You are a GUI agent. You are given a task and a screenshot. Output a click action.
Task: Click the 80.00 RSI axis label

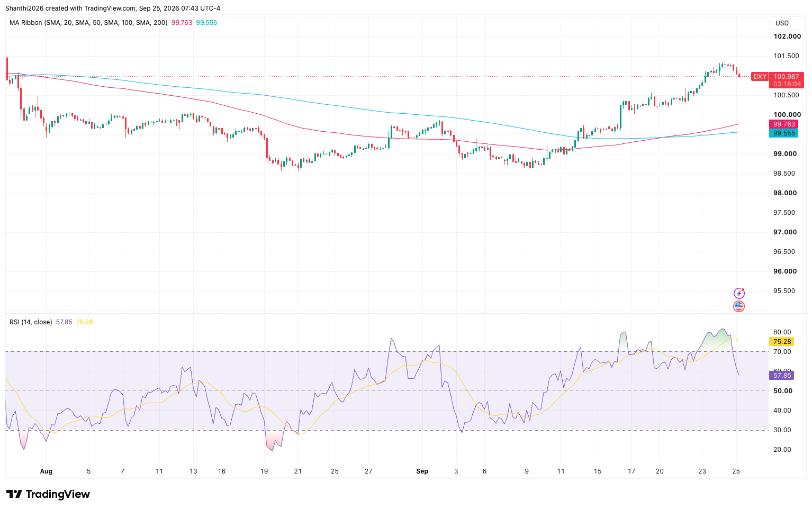point(782,332)
